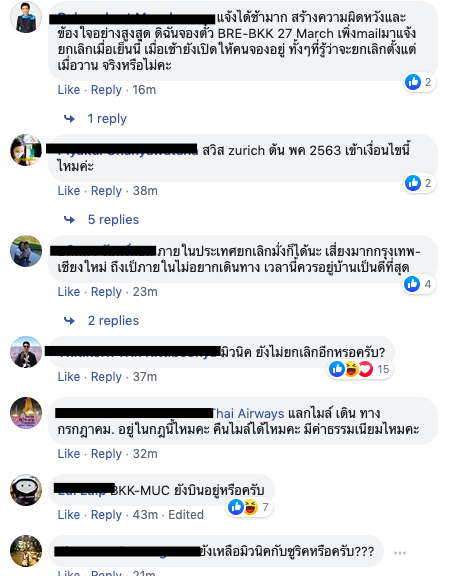Reply to the comment posted 38m ago
Viewport: 472px width, 576px height.
106,191
